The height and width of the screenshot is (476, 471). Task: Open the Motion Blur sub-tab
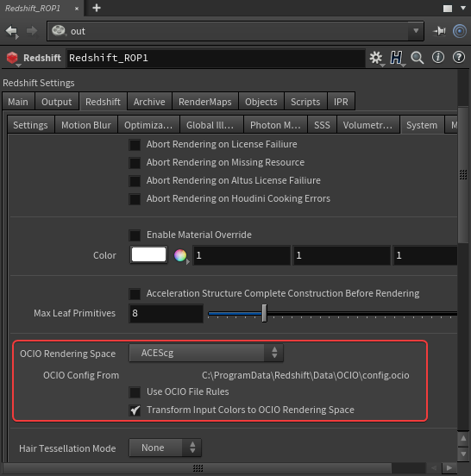[86, 125]
